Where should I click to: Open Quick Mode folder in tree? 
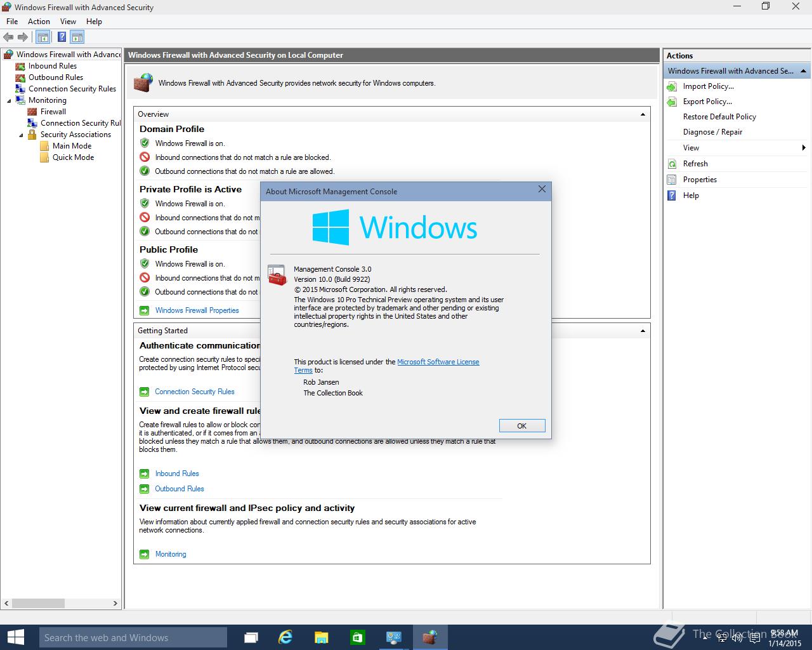[73, 157]
